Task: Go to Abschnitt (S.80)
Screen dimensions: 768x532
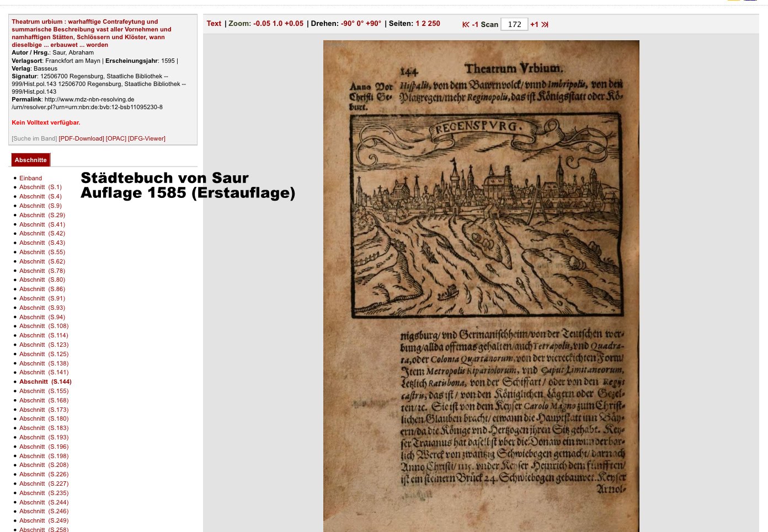Action: (42, 280)
